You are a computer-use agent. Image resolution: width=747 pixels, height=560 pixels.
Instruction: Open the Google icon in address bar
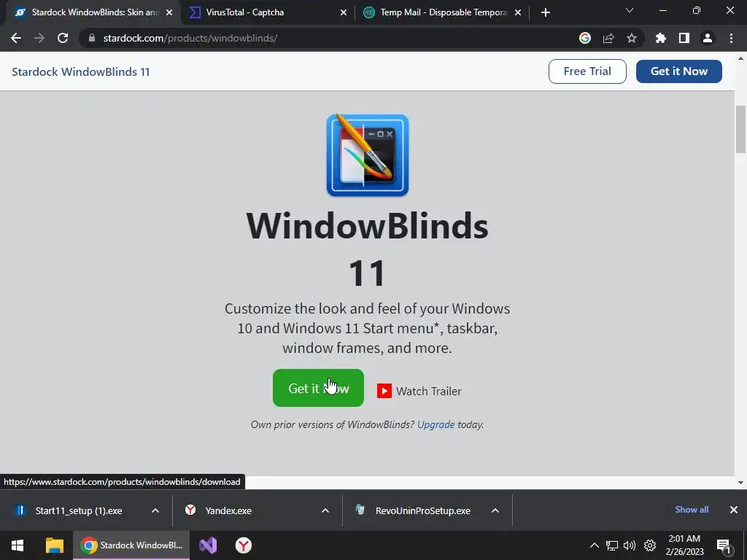[x=585, y=38]
